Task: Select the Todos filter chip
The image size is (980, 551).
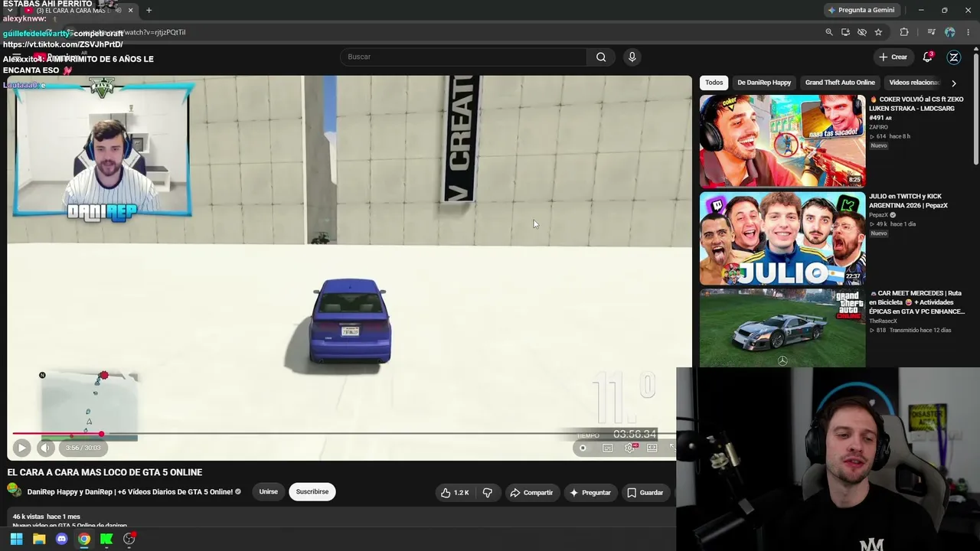Action: point(714,83)
